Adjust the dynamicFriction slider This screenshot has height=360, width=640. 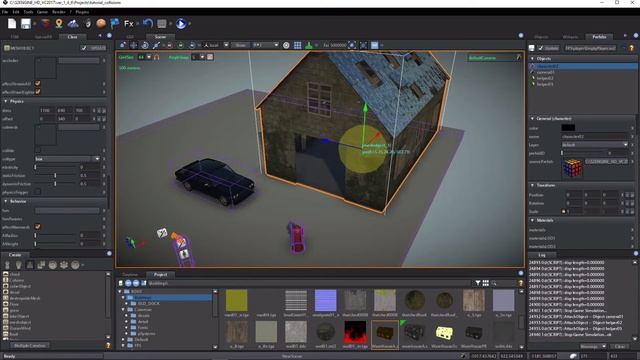pos(56,184)
